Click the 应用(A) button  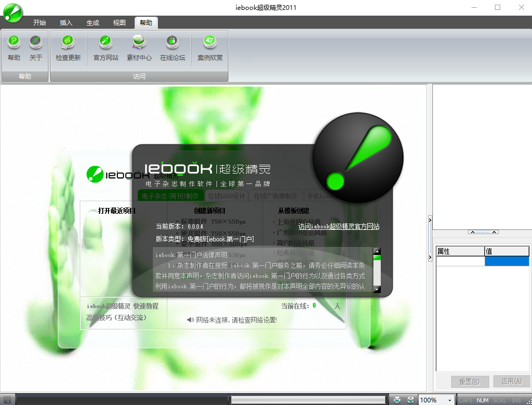[x=512, y=381]
